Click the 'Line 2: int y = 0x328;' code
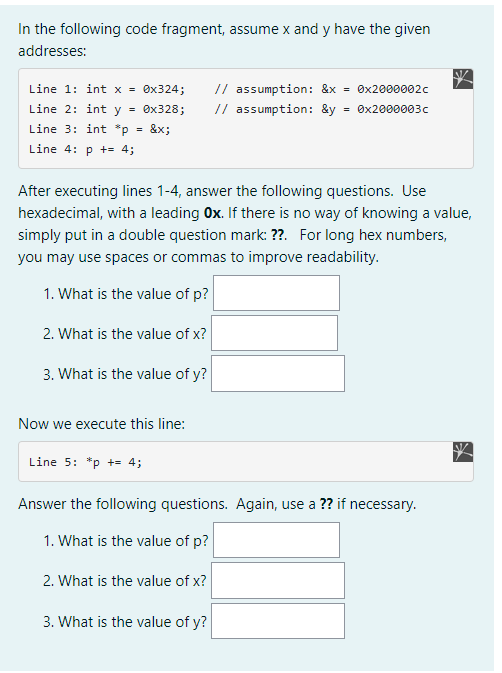Viewport: 502px width, 673px height. (107, 109)
